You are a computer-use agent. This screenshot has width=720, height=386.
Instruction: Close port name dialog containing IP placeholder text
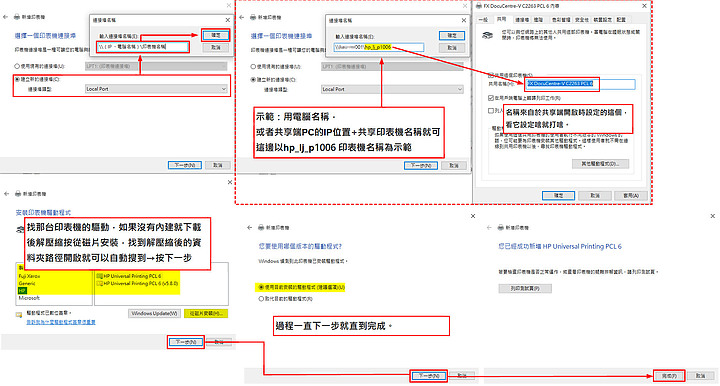pyautogui.click(x=227, y=20)
